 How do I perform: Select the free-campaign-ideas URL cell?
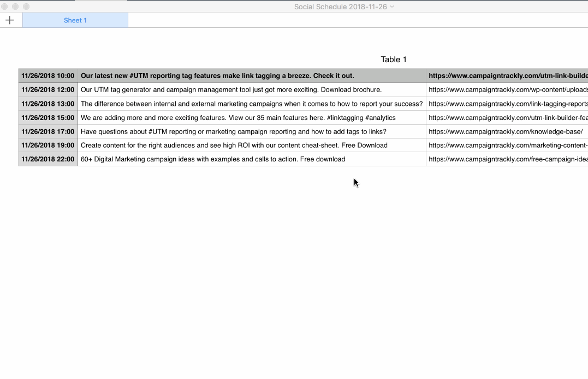click(507, 159)
